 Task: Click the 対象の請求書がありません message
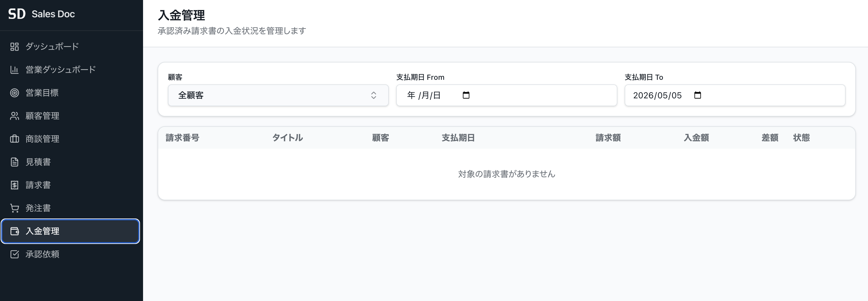point(506,174)
